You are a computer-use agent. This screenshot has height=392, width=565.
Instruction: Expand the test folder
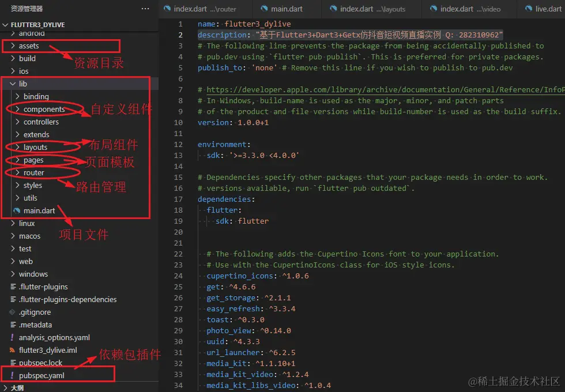point(13,248)
